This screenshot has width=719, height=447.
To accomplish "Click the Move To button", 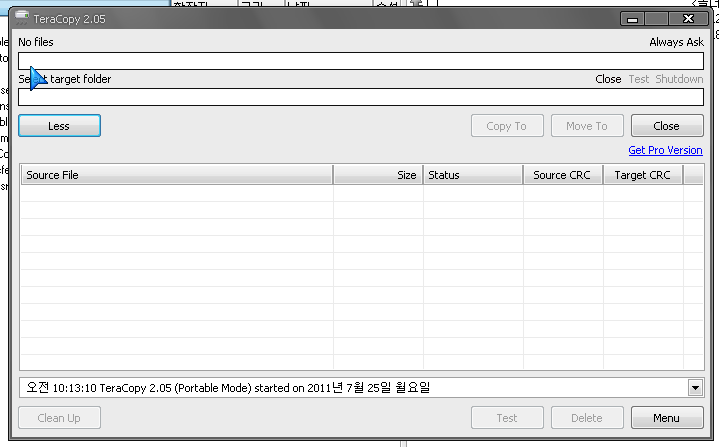I will 587,126.
